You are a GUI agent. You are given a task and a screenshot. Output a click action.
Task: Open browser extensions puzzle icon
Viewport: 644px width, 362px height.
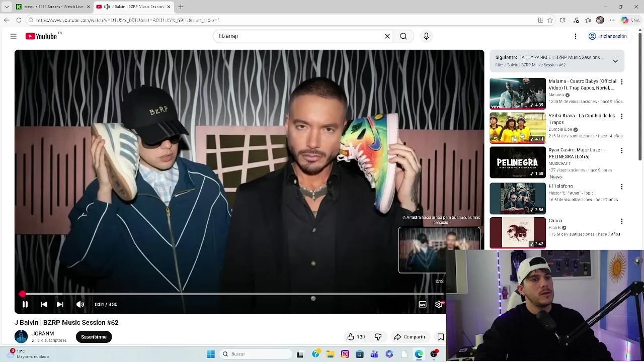[x=562, y=20]
